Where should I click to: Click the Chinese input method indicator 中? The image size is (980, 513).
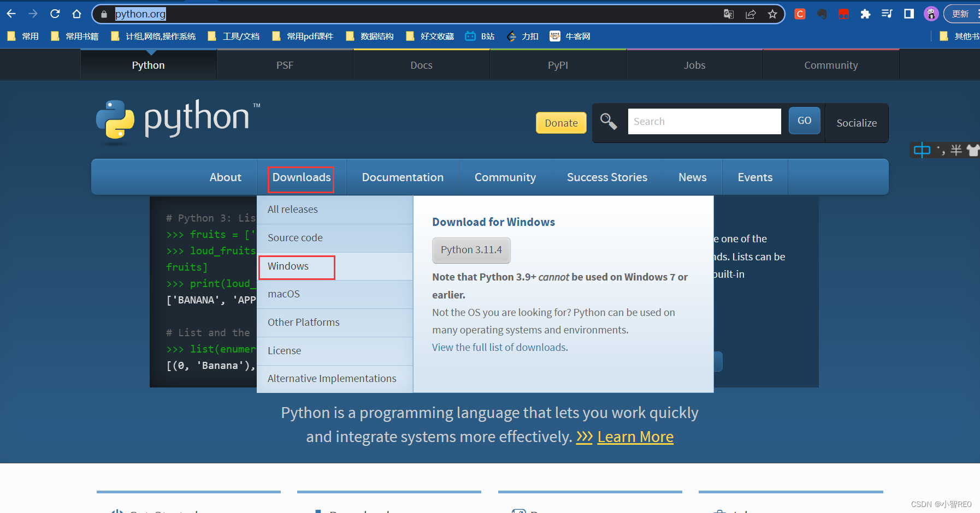click(x=922, y=150)
